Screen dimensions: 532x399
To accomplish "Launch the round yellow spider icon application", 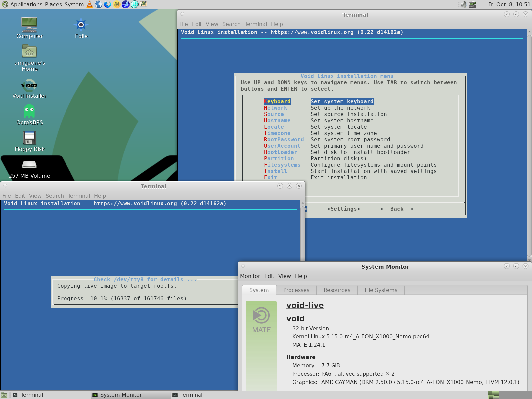I will pyautogui.click(x=117, y=4).
